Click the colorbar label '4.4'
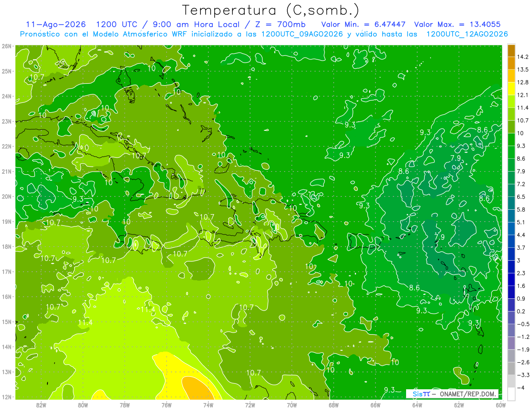532x411 pixels. pyautogui.click(x=522, y=235)
